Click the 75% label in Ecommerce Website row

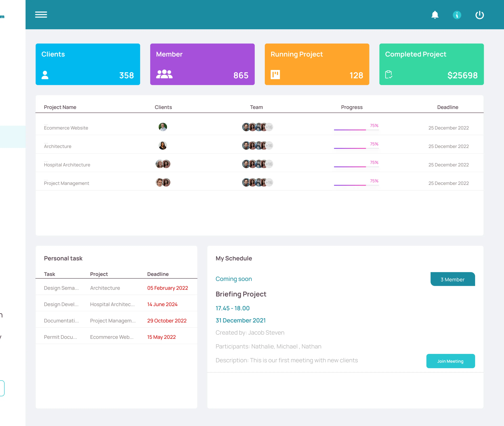(374, 126)
